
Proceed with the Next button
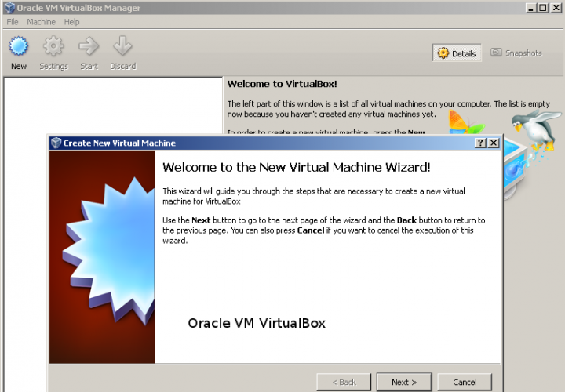(404, 382)
